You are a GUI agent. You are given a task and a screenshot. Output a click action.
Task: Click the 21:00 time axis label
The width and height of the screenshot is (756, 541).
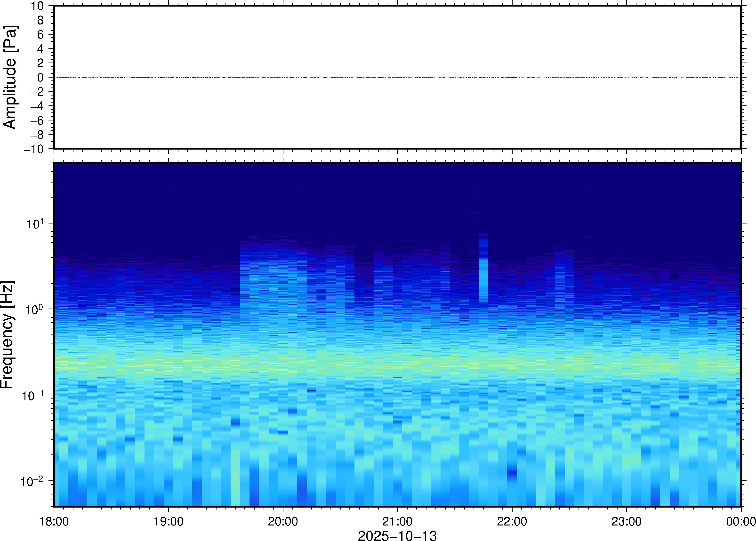(x=397, y=521)
